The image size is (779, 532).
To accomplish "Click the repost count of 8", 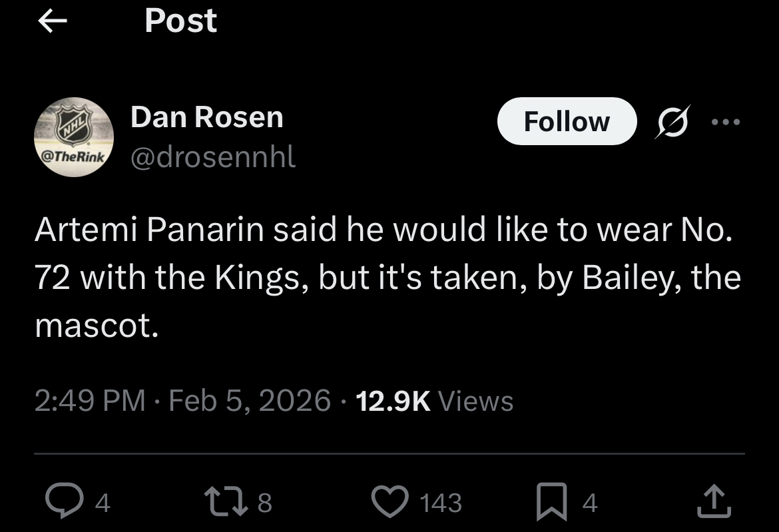I will click(264, 503).
